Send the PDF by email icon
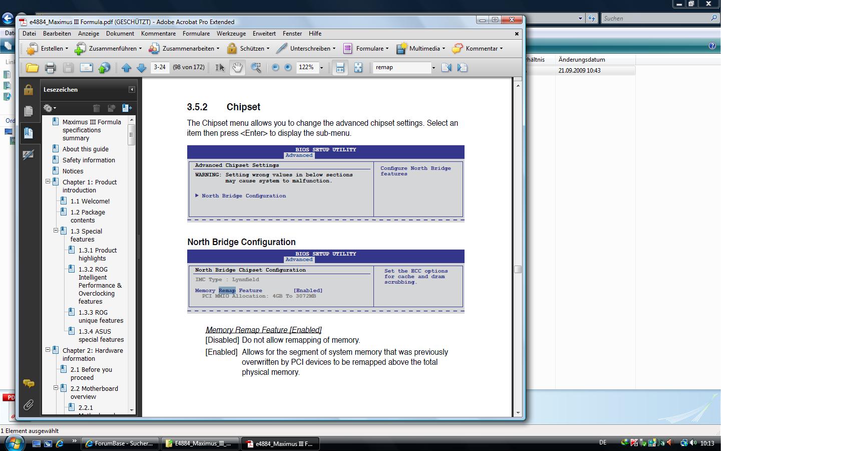 86,68
